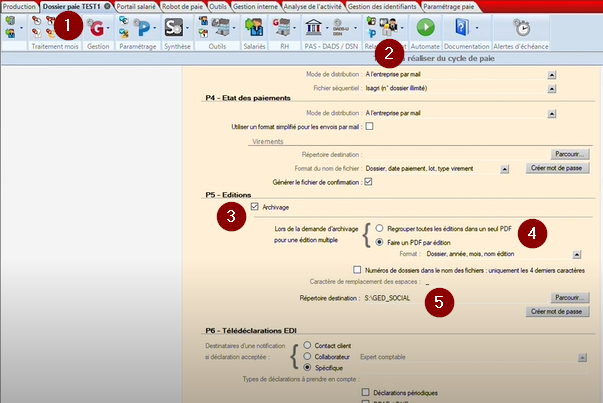Screen dimensions: 603x403
Task: Expand the Paramétrage dropdown arrow
Action: pyautogui.click(x=155, y=28)
